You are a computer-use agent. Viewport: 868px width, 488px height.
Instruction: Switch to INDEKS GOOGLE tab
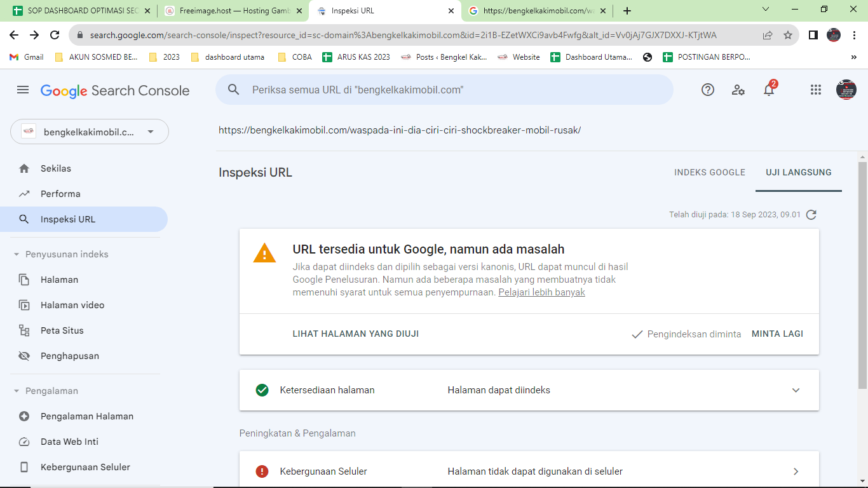(x=710, y=172)
